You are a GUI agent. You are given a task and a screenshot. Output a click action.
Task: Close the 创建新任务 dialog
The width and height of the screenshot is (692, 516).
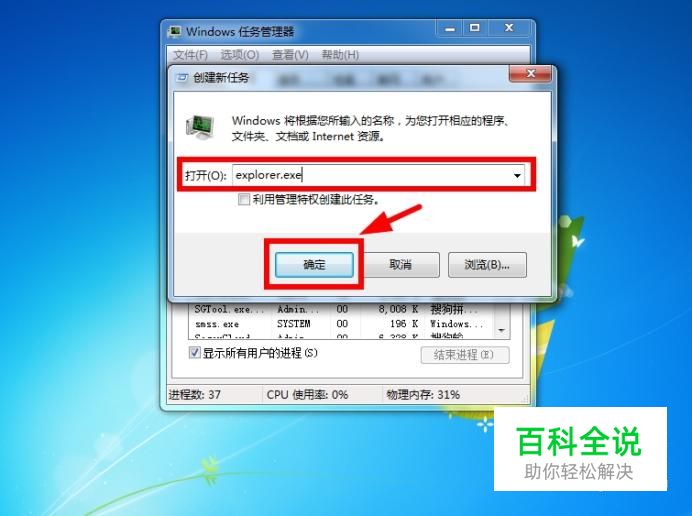tap(530, 74)
